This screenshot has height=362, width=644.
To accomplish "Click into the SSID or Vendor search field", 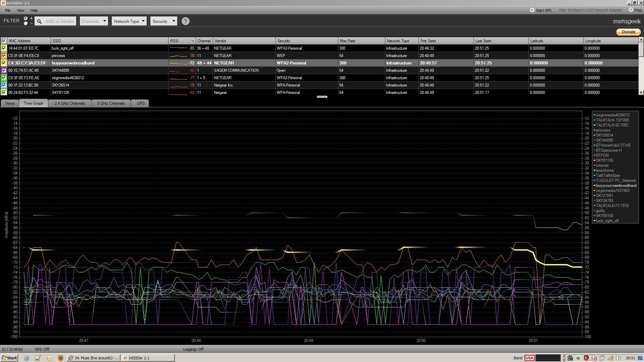I will pos(60,21).
